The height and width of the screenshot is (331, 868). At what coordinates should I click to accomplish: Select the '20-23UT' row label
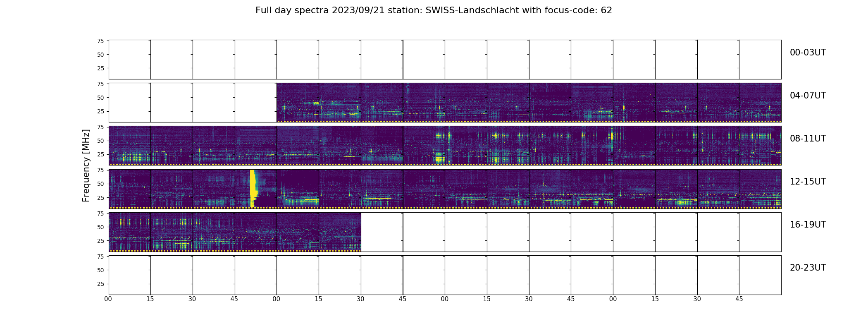808,268
